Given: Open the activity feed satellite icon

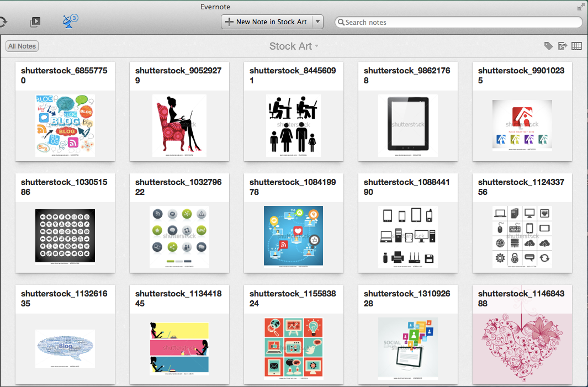Looking at the screenshot, I should [x=70, y=22].
